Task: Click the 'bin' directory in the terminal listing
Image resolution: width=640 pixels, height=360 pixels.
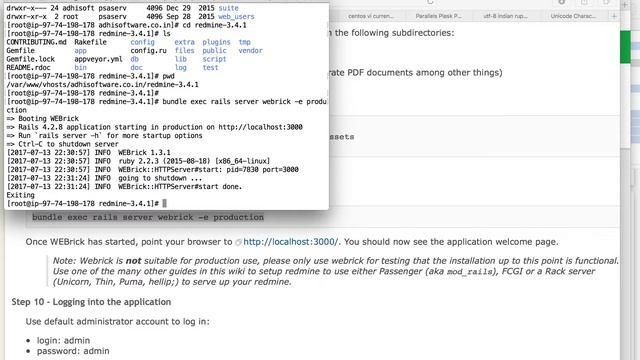Action: point(80,68)
